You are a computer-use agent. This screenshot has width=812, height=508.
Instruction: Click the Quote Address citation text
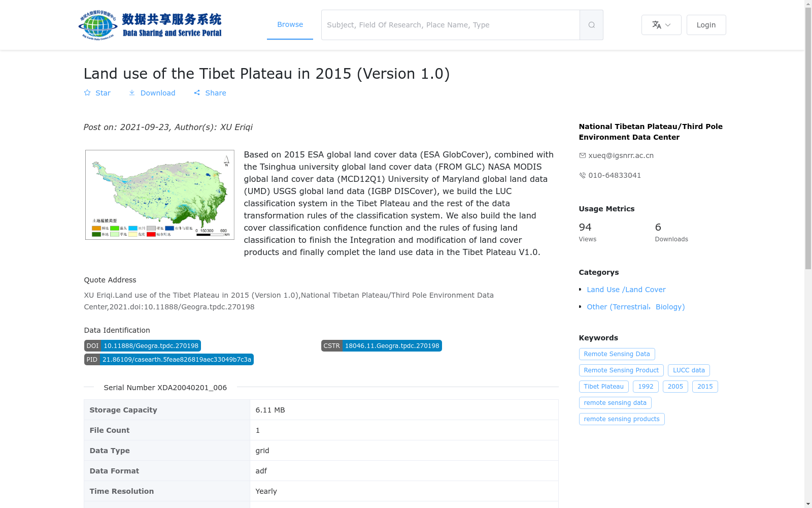point(289,301)
